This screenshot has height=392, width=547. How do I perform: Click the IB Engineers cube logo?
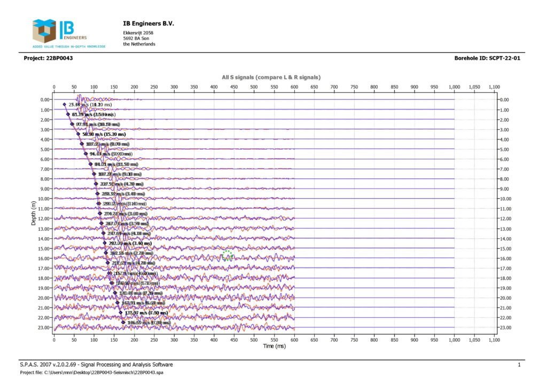pyautogui.click(x=44, y=30)
